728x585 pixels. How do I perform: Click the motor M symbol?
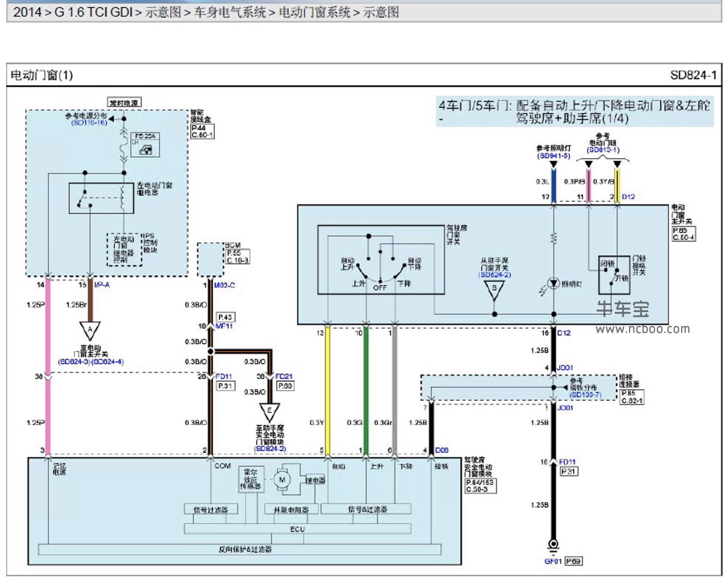(282, 480)
